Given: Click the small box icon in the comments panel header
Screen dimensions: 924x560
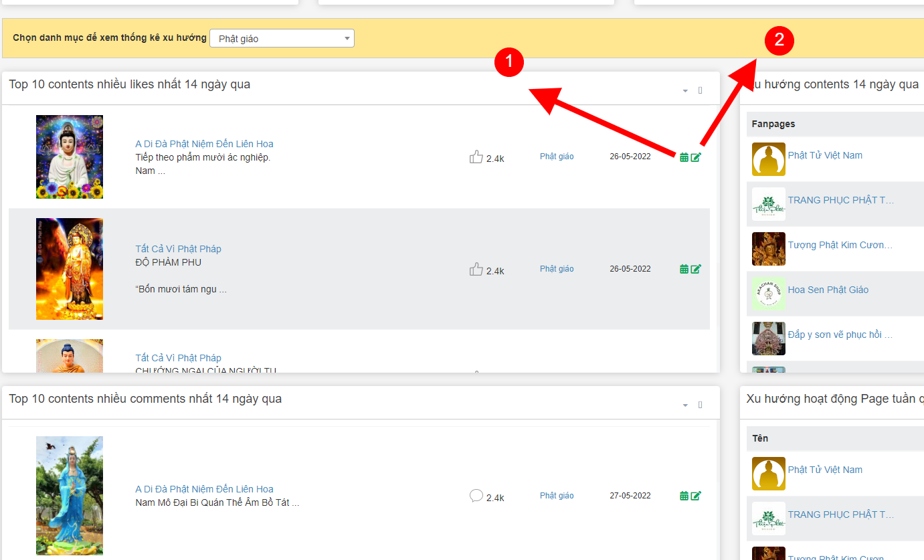Looking at the screenshot, I should point(701,405).
